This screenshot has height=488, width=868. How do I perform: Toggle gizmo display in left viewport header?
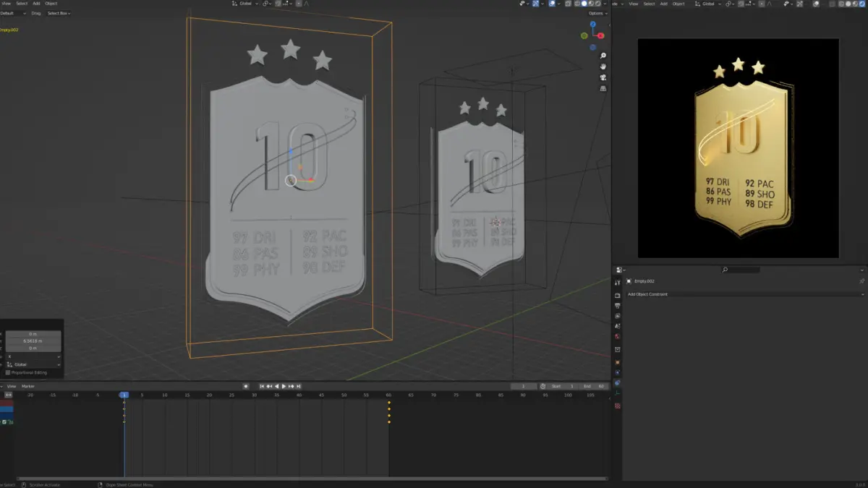pyautogui.click(x=535, y=4)
